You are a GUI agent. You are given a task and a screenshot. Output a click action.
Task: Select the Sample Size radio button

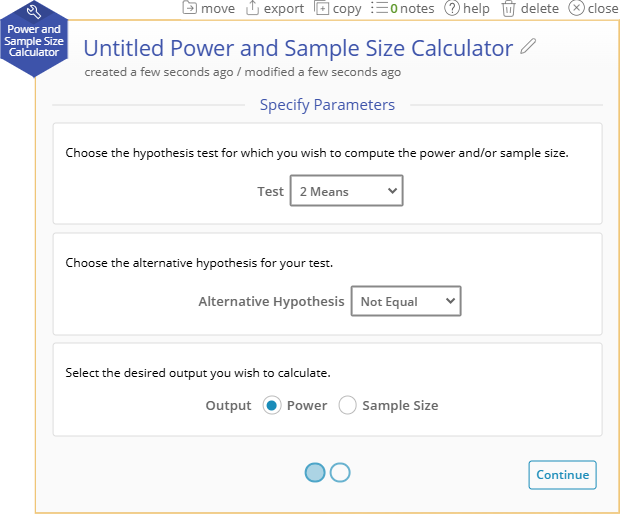tap(347, 405)
